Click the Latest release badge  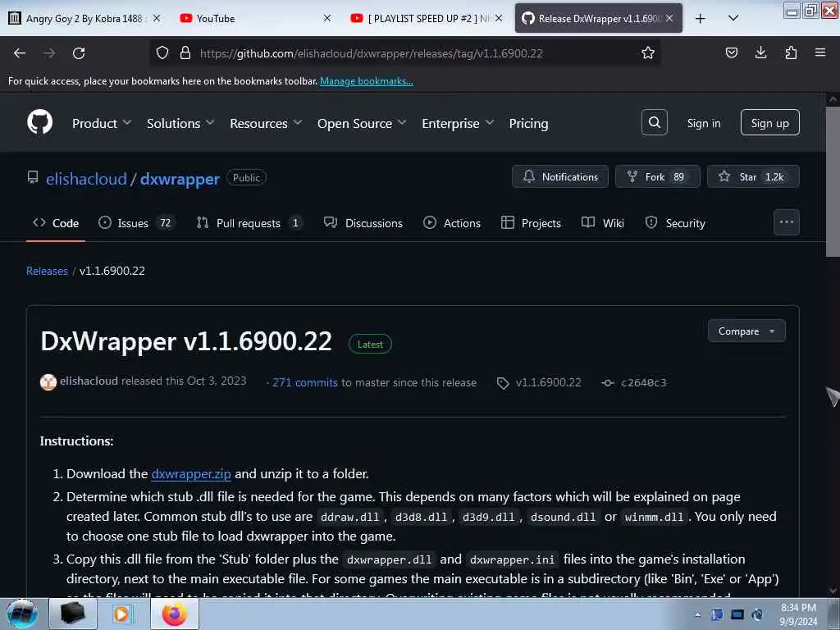point(370,344)
